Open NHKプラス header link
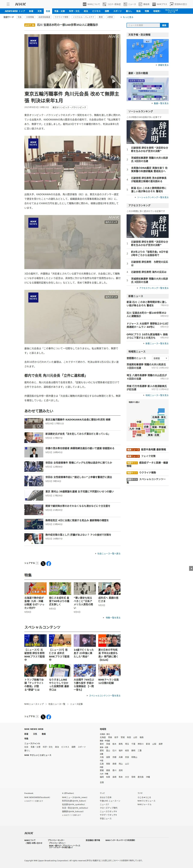 (x=160, y=4)
